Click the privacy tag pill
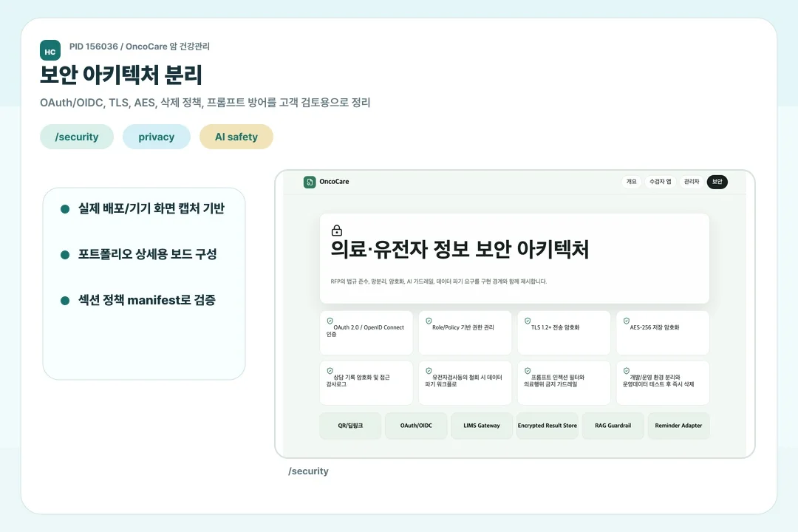This screenshot has height=532, width=798. [156, 137]
